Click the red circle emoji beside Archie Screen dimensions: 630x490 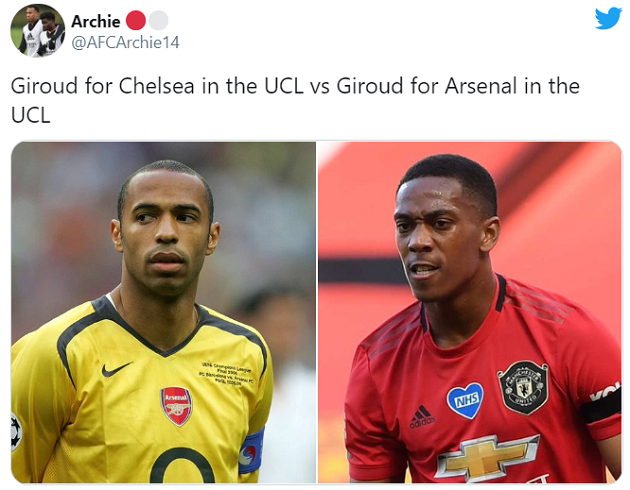tap(136, 21)
